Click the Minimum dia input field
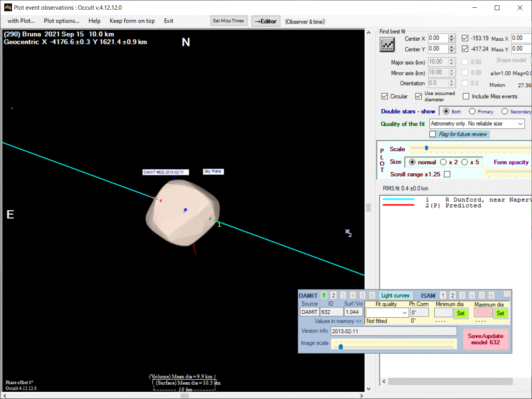Screen dimensions: 532x399 point(444,312)
